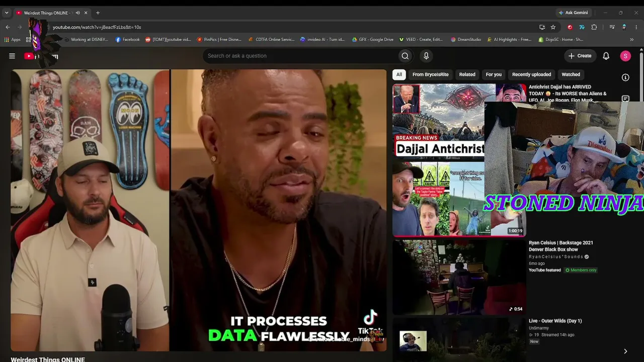The image size is (644, 362).
Task: Open the Ryan Celsius Backstage video thumbnail
Action: click(459, 277)
